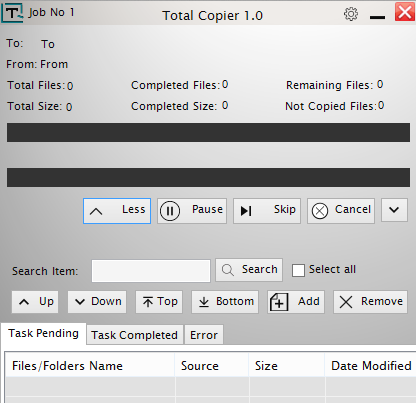This screenshot has width=416, height=403.
Task: Click the From: label
Action: coord(22,64)
